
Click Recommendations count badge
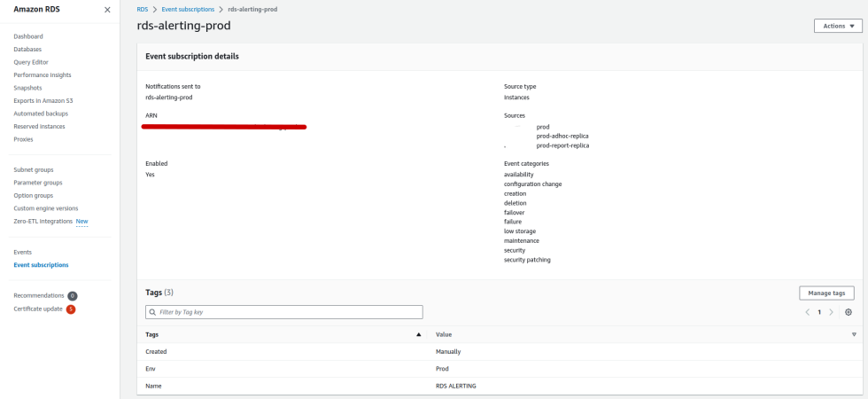coord(73,296)
